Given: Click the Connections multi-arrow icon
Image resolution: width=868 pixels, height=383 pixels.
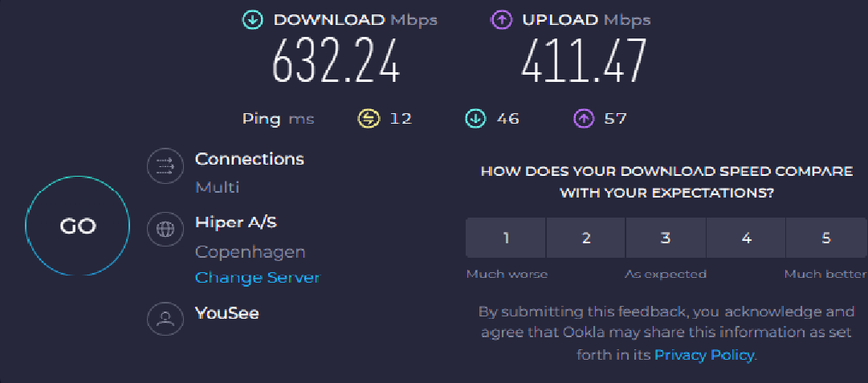Looking at the screenshot, I should 165,167.
